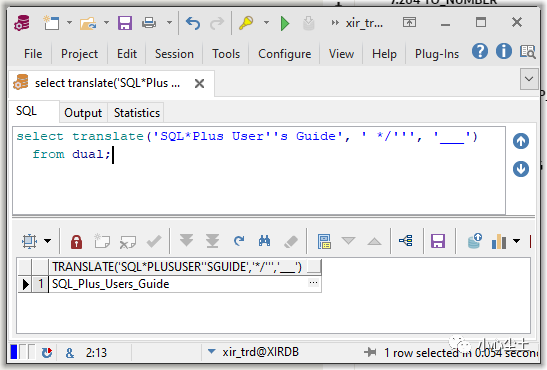
Task: Click the export query results database icon
Action: (x=474, y=241)
